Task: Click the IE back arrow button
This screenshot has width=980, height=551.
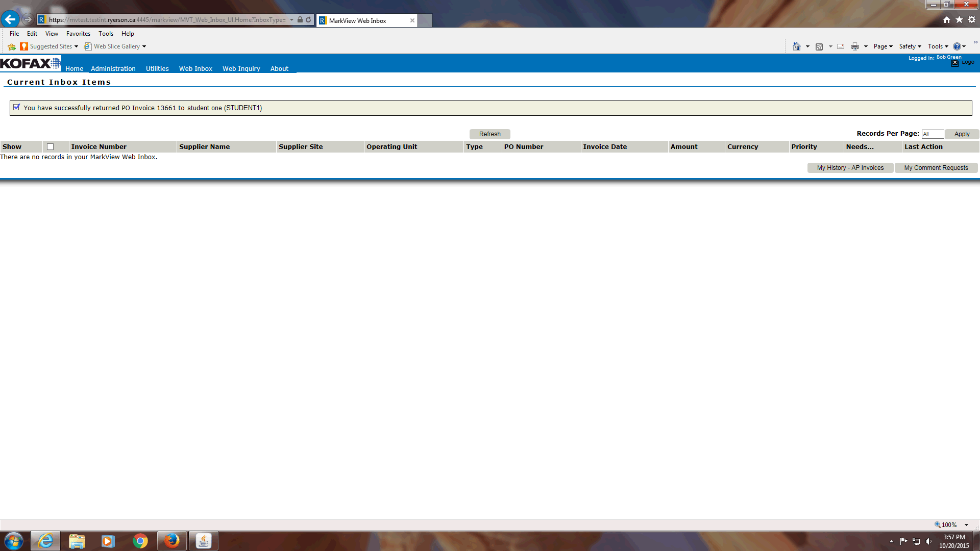Action: click(x=10, y=19)
